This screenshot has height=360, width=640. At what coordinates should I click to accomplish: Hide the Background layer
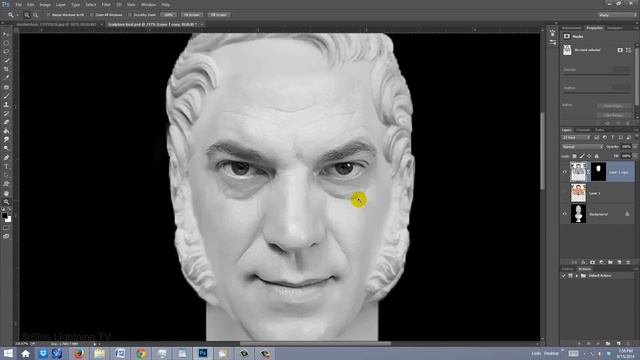[x=565, y=214]
